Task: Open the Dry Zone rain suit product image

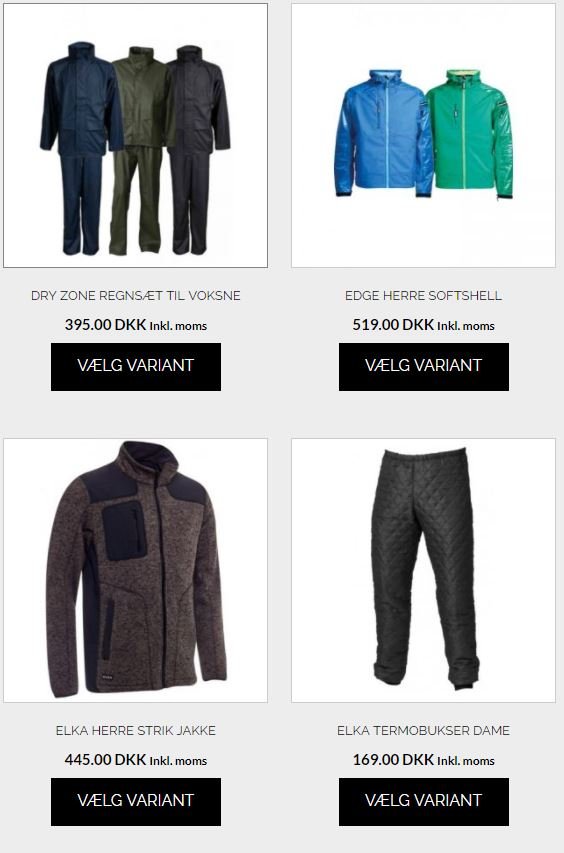Action: (x=135, y=135)
